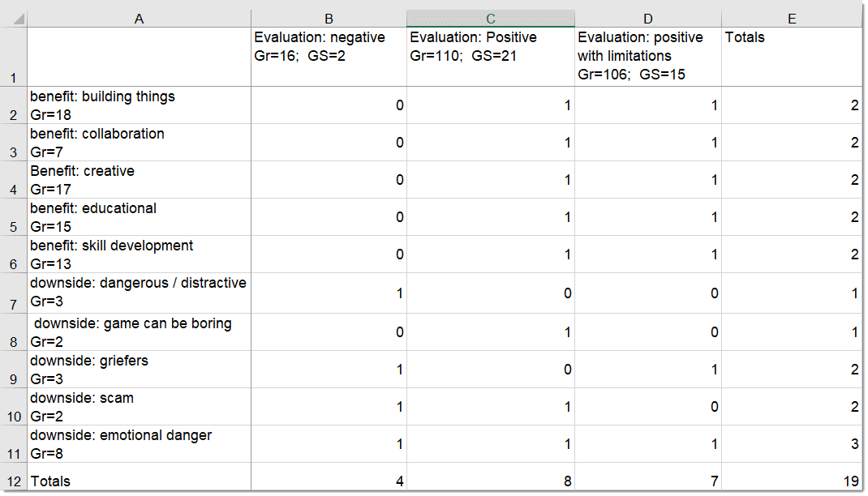Click row total 3 for emotional danger
868x496 pixels.
click(793, 444)
